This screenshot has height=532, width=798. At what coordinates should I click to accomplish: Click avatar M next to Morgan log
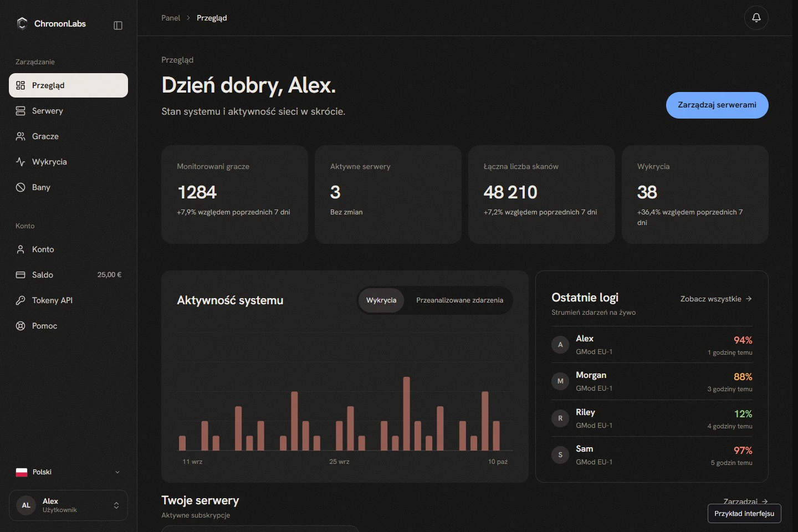pos(560,381)
